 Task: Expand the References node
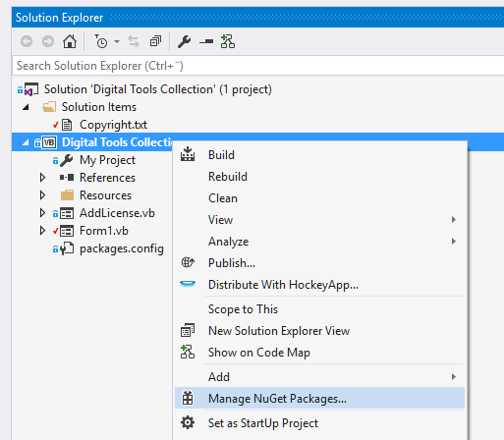click(x=42, y=178)
